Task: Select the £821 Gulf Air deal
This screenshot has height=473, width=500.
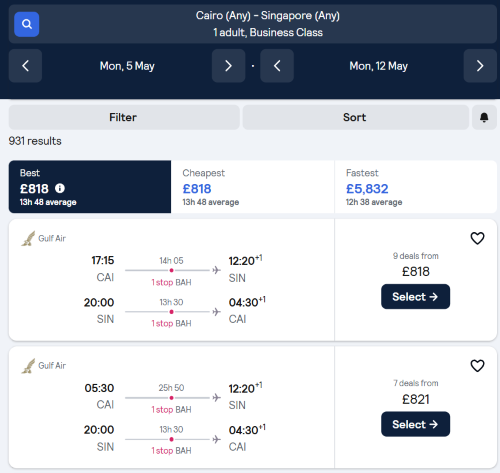Action: click(x=415, y=424)
